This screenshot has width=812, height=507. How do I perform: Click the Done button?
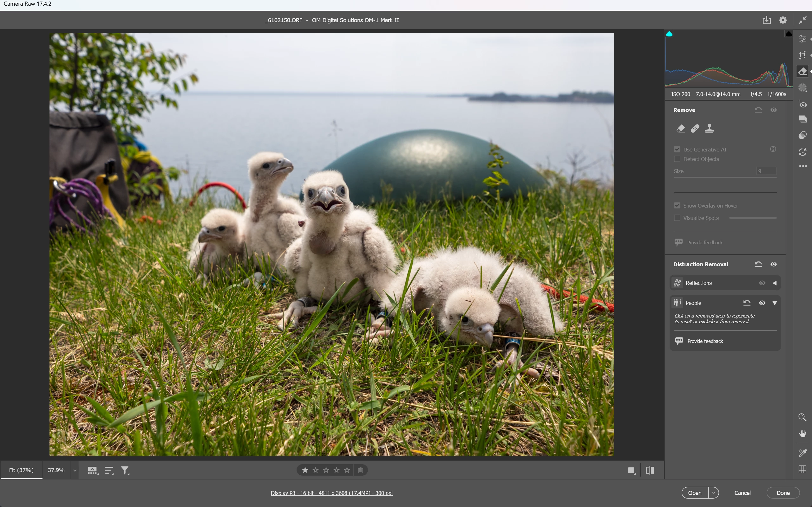coord(783,492)
